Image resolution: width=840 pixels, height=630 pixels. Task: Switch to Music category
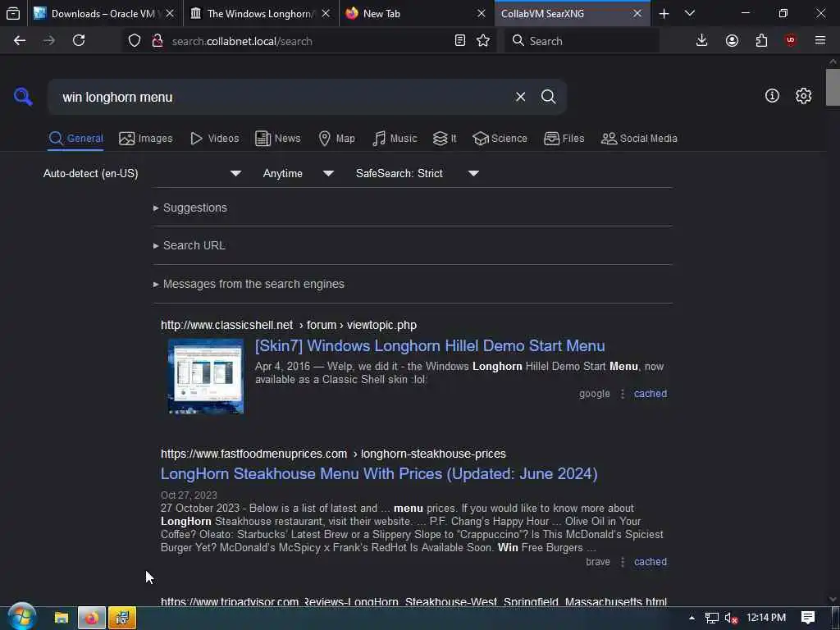(x=395, y=138)
